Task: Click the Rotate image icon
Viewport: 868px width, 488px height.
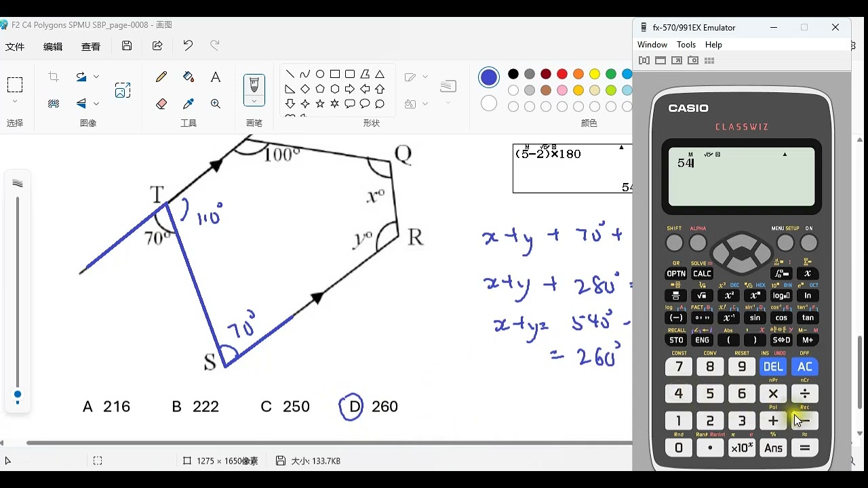Action: (81, 77)
